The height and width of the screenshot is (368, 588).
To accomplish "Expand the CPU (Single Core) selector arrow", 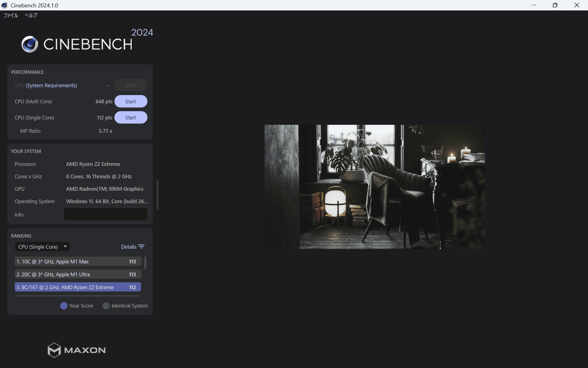I will coord(65,246).
